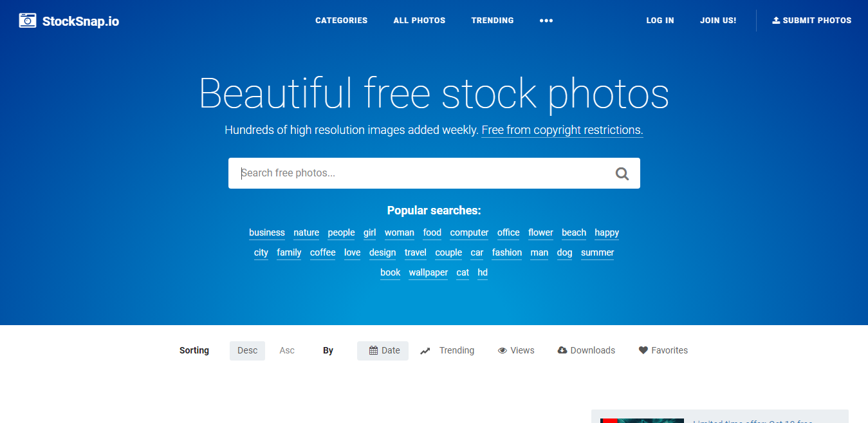868x423 pixels.
Task: Open the Trending nav item
Action: 492,21
